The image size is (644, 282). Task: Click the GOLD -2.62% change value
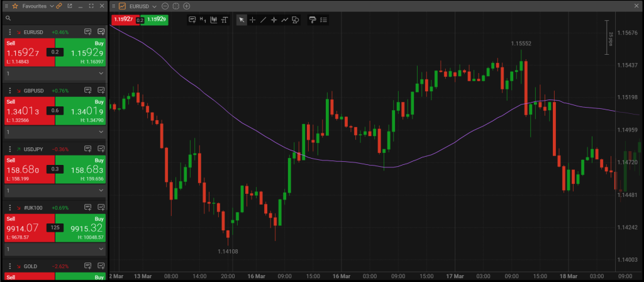[60, 266]
